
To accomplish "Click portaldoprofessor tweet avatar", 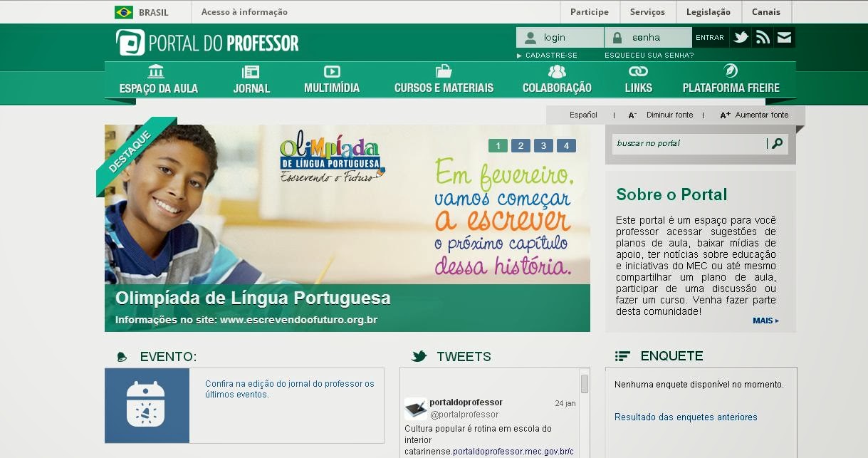I will tap(416, 409).
